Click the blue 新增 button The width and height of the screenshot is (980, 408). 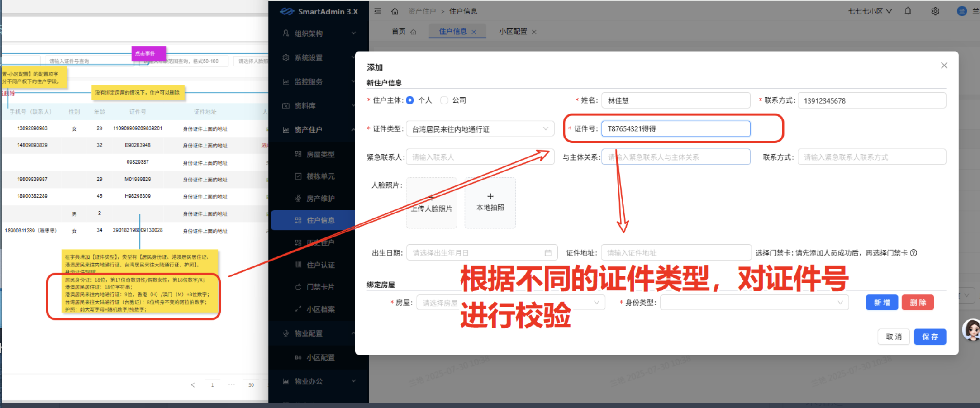coord(881,303)
